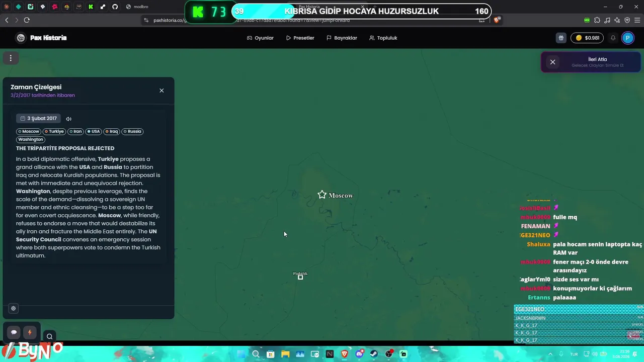Open File Explorer from taskbar

click(285, 354)
